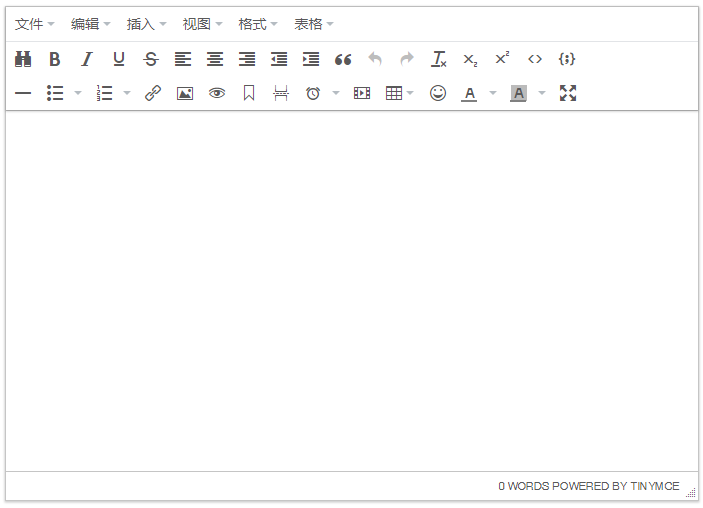Open the 文件 menu
Viewport: 703px width, 508px height.
35,24
